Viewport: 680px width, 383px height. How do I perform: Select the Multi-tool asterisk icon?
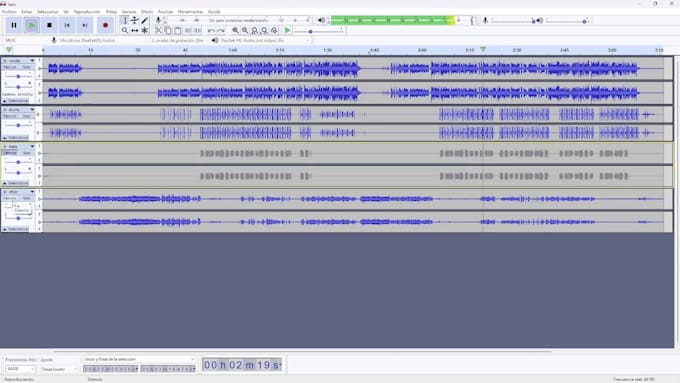pos(144,30)
